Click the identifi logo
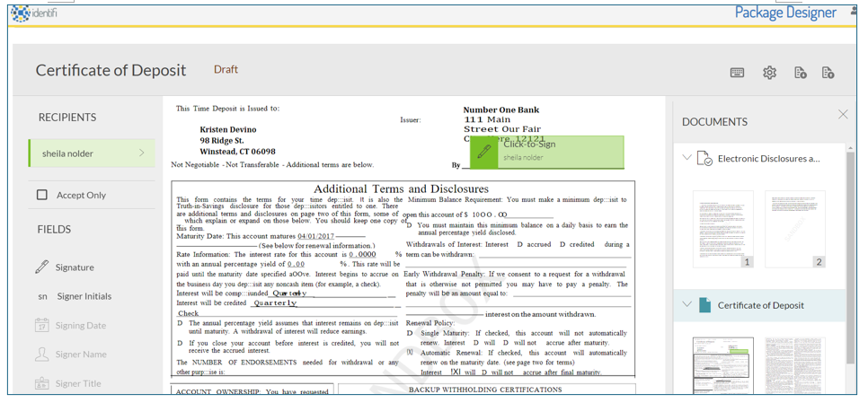The width and height of the screenshot is (868, 403). 34,13
